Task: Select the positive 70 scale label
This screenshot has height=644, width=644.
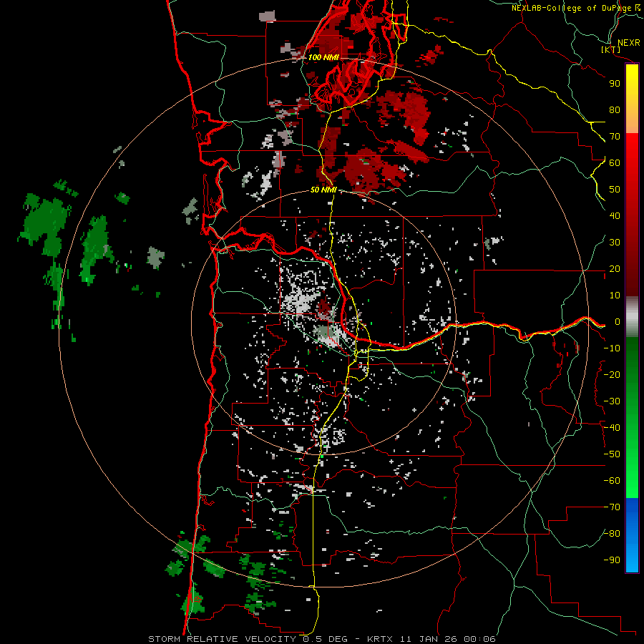Action: point(615,137)
